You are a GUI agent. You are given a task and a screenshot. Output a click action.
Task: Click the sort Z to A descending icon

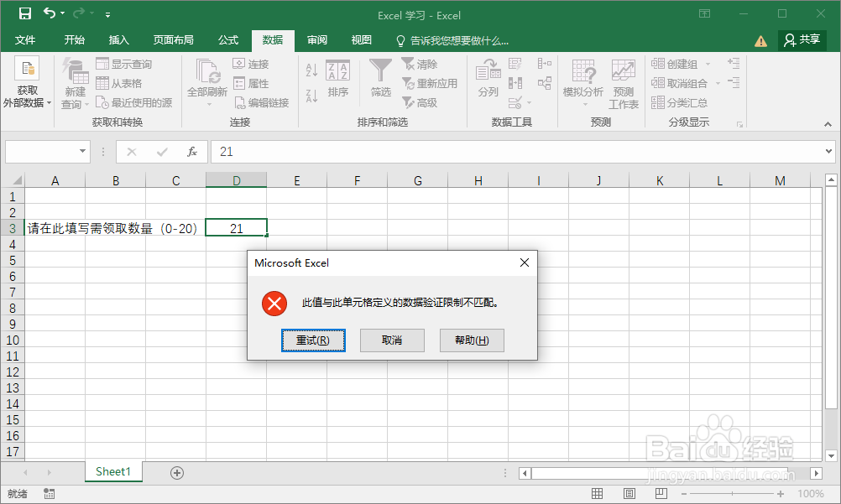311,96
